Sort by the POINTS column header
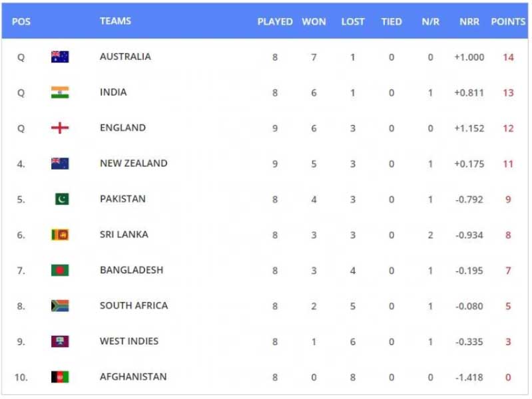Viewport: 532px width, 399px height. (508, 22)
